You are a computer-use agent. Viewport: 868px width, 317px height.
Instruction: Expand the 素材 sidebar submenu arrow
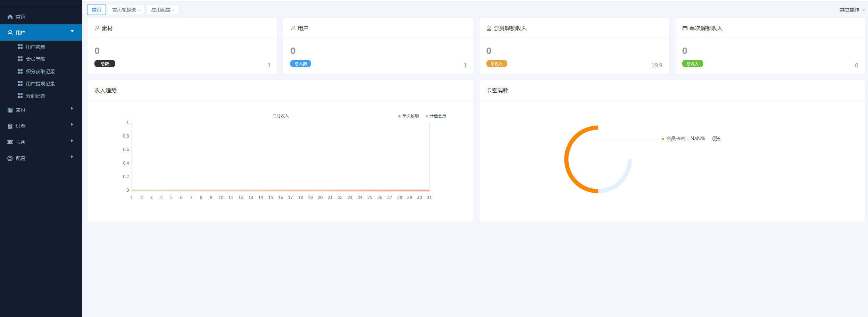point(72,109)
